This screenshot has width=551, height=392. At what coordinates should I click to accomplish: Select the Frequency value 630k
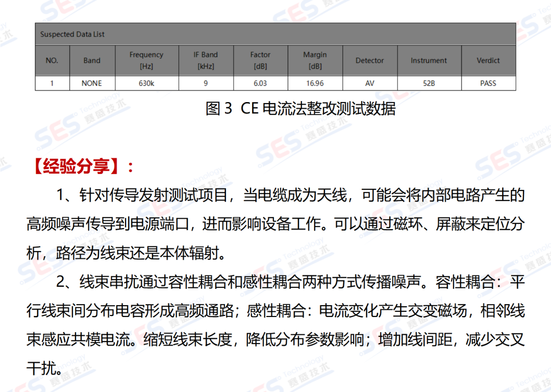(146, 83)
